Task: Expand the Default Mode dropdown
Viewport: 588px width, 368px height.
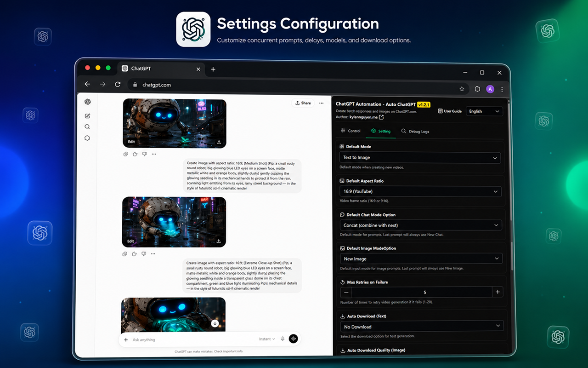Action: [420, 157]
